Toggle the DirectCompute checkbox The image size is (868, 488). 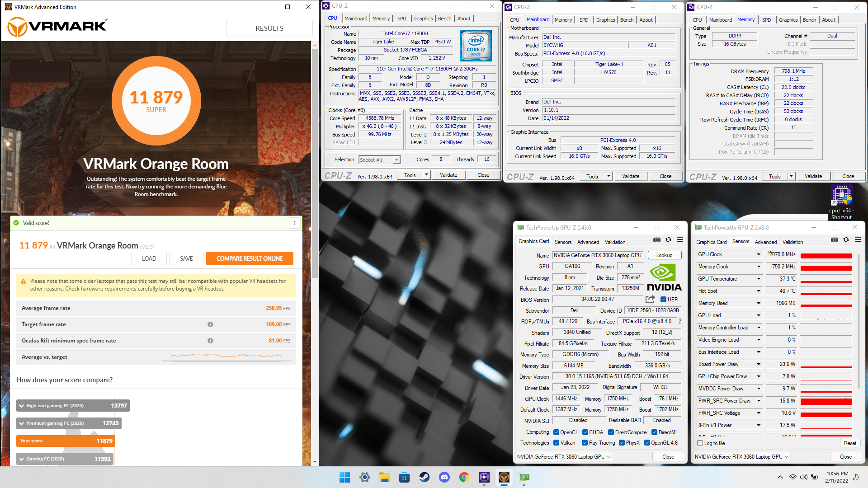(x=611, y=432)
